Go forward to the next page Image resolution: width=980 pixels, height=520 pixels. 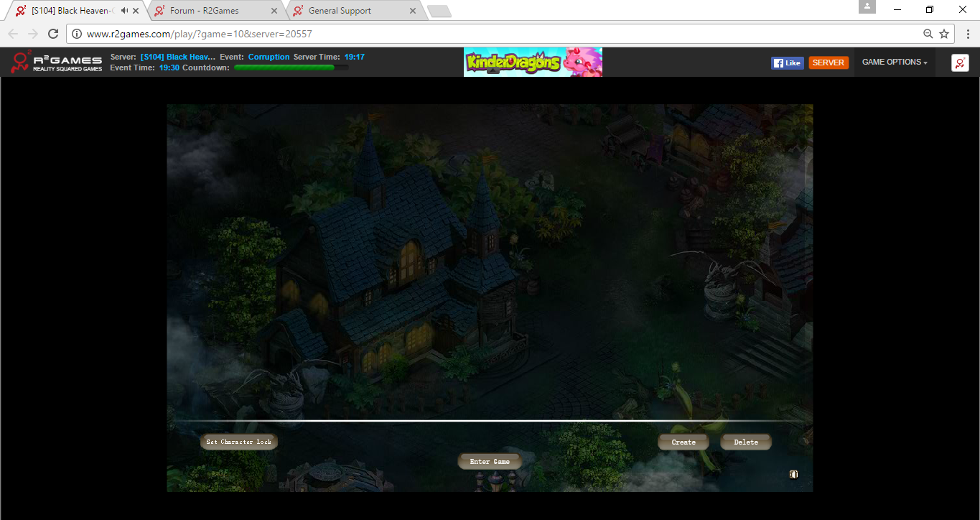coord(33,34)
